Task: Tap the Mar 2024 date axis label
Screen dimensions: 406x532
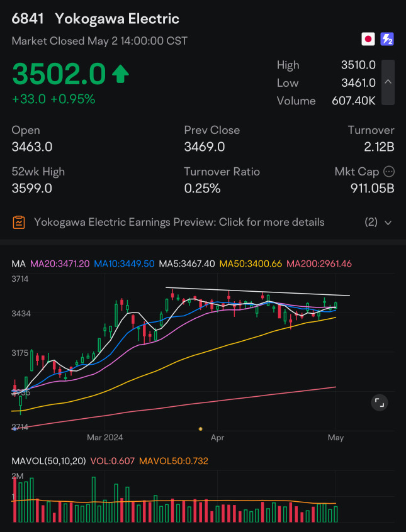Action: pyautogui.click(x=105, y=438)
